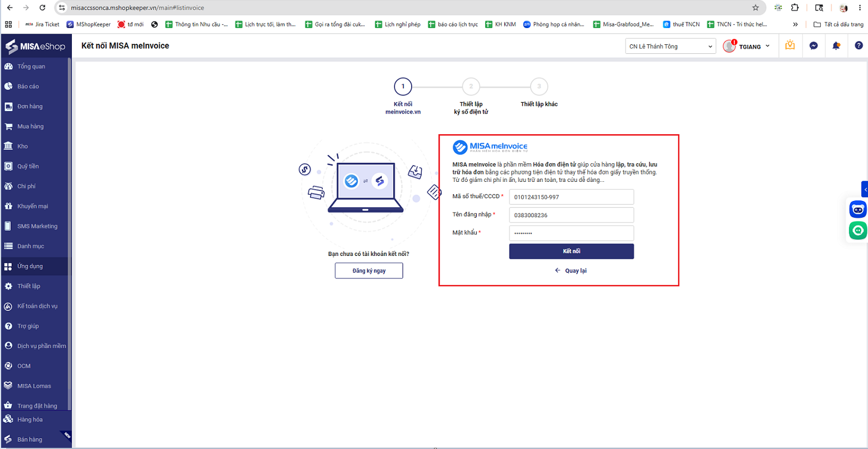The height and width of the screenshot is (449, 868).
Task: Open KH KNM bookmark
Action: (x=500, y=24)
